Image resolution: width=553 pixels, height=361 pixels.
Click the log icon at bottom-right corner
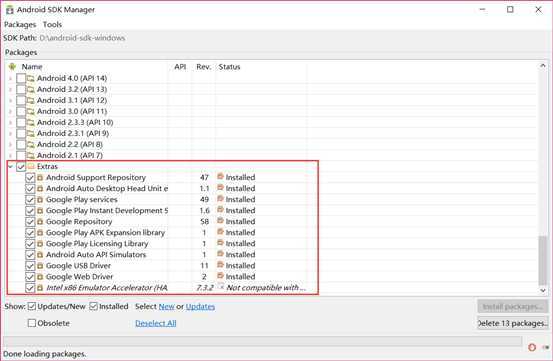click(x=545, y=347)
